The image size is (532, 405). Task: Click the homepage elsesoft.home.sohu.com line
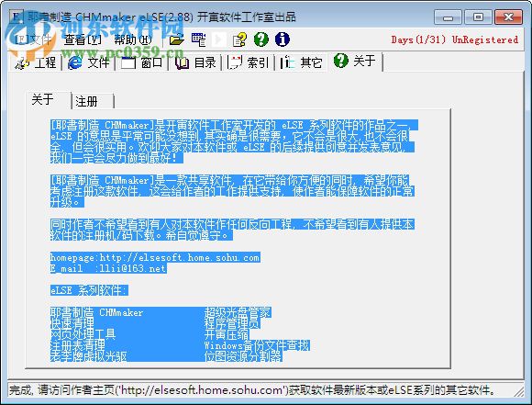tap(155, 257)
